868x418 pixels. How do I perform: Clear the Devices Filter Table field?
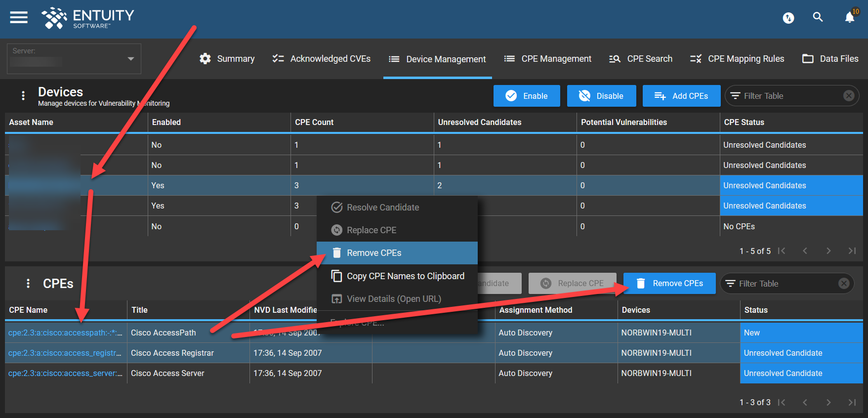click(849, 96)
